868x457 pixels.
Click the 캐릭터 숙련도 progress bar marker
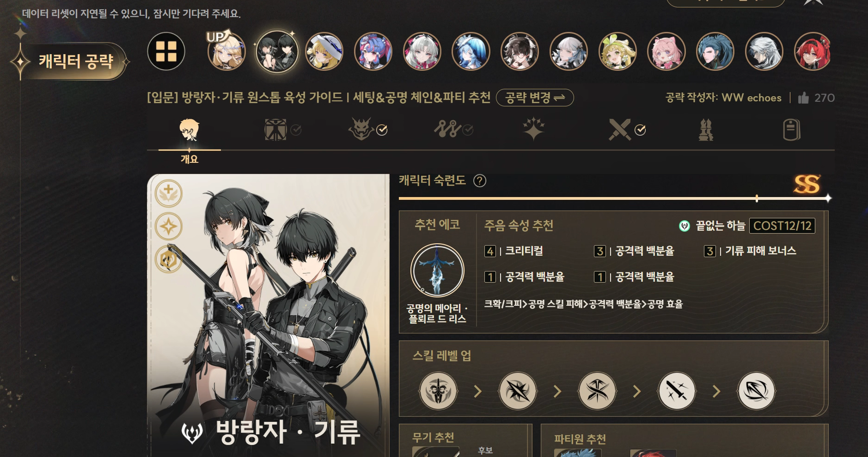click(757, 198)
